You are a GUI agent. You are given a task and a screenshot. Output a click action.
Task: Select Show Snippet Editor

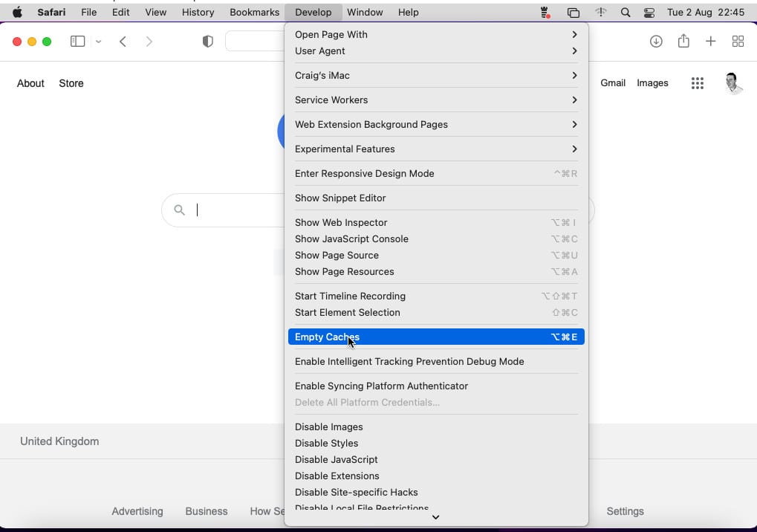pos(436,198)
